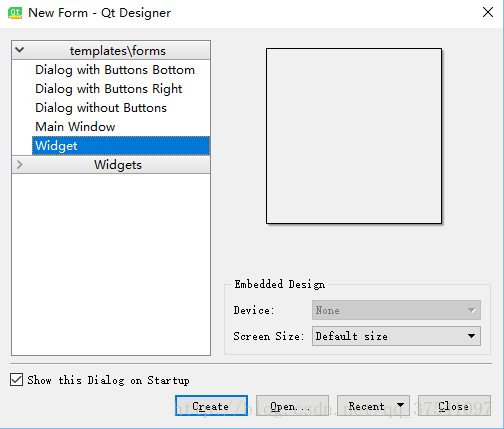504x429 pixels.
Task: Click the form preview thumbnail
Action: pyautogui.click(x=354, y=136)
